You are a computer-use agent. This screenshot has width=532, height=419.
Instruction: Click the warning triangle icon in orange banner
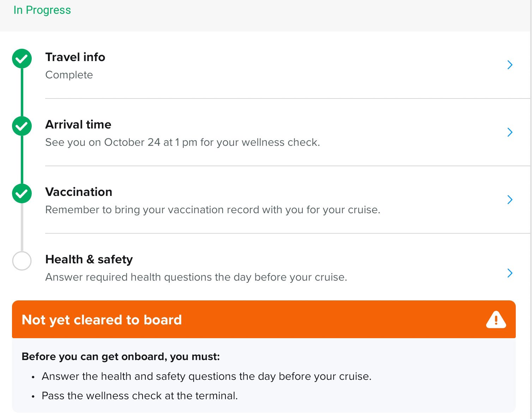point(496,319)
